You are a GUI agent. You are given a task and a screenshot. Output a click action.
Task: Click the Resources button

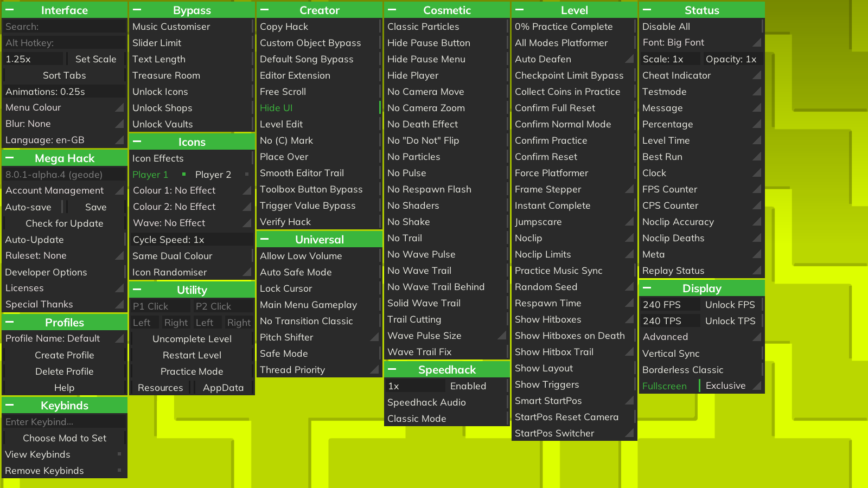pos(160,388)
